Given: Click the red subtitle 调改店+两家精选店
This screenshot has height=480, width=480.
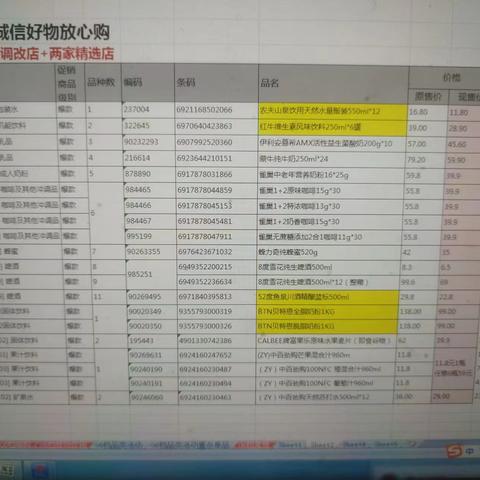Looking at the screenshot, I should pos(57,54).
